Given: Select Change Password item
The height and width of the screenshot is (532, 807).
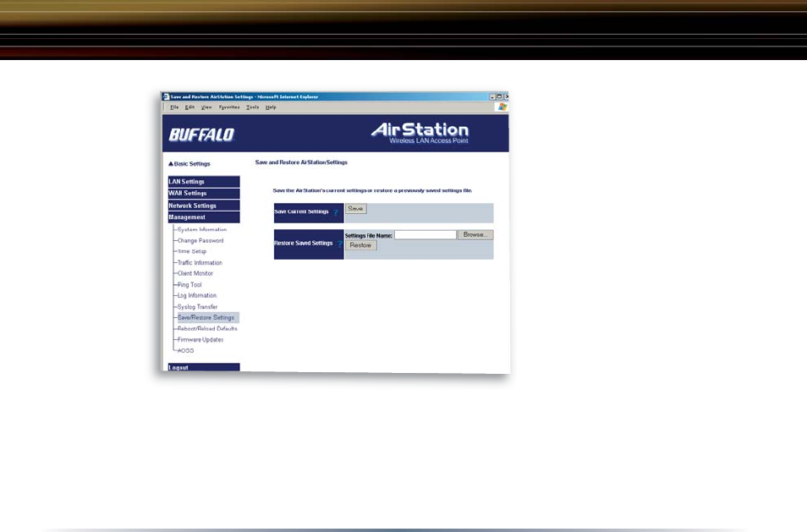Looking at the screenshot, I should (200, 240).
